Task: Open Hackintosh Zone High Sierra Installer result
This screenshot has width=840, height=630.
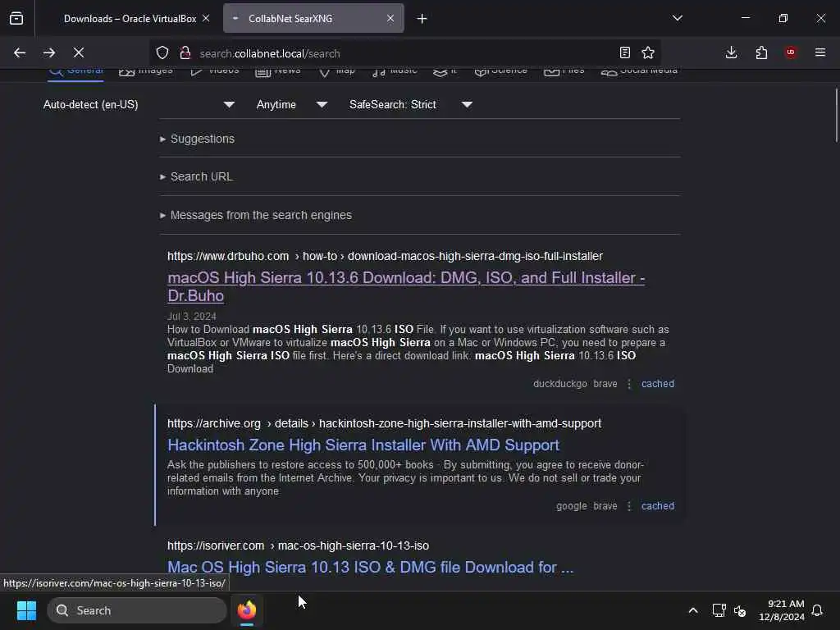Action: click(x=363, y=445)
